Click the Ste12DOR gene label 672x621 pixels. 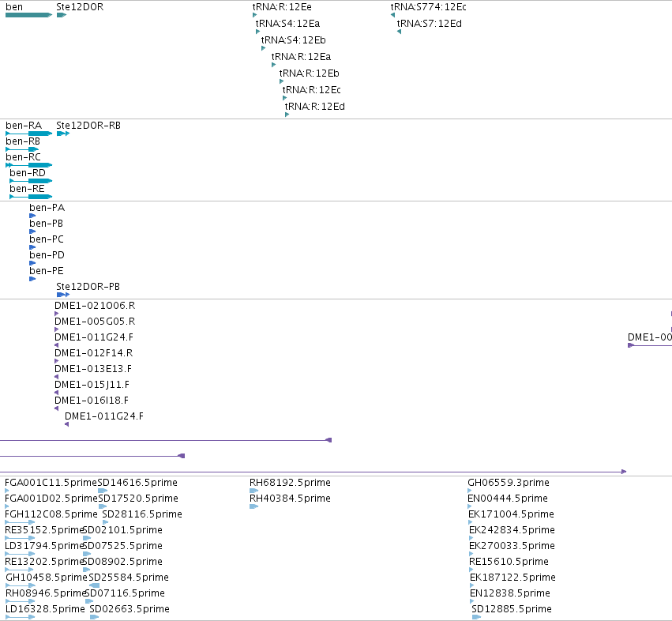[x=80, y=7]
